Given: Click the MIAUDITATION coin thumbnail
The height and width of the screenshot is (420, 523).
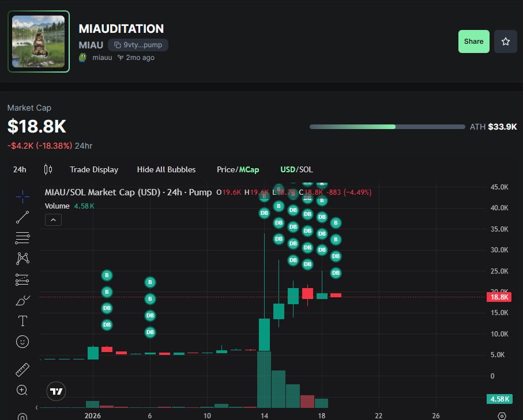Looking at the screenshot, I should [x=39, y=41].
